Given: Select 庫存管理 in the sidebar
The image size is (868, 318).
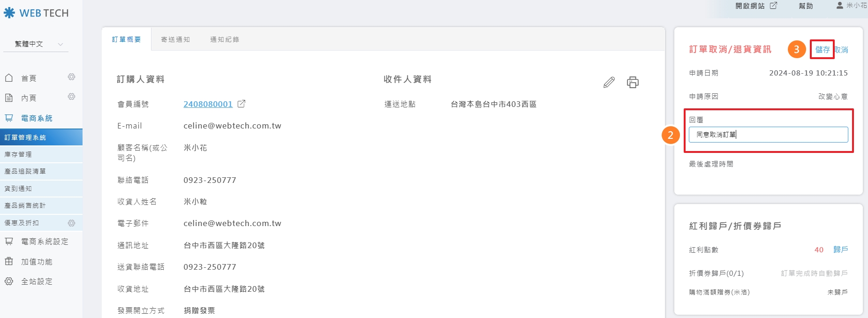Looking at the screenshot, I should coord(18,154).
